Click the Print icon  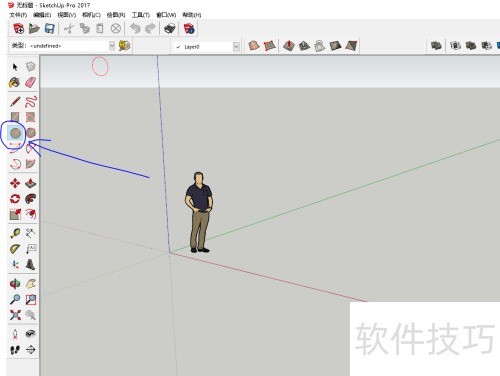[170, 29]
